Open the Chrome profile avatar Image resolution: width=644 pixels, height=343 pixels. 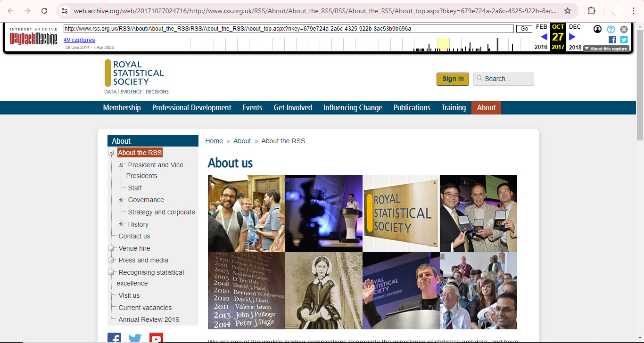617,11
